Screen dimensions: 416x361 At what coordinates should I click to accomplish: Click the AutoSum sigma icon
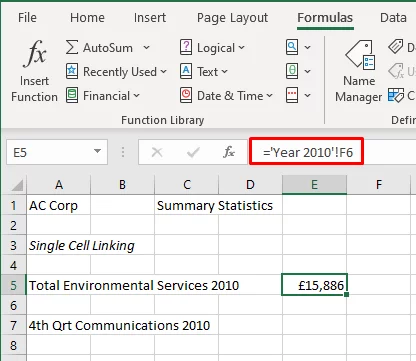(x=72, y=47)
